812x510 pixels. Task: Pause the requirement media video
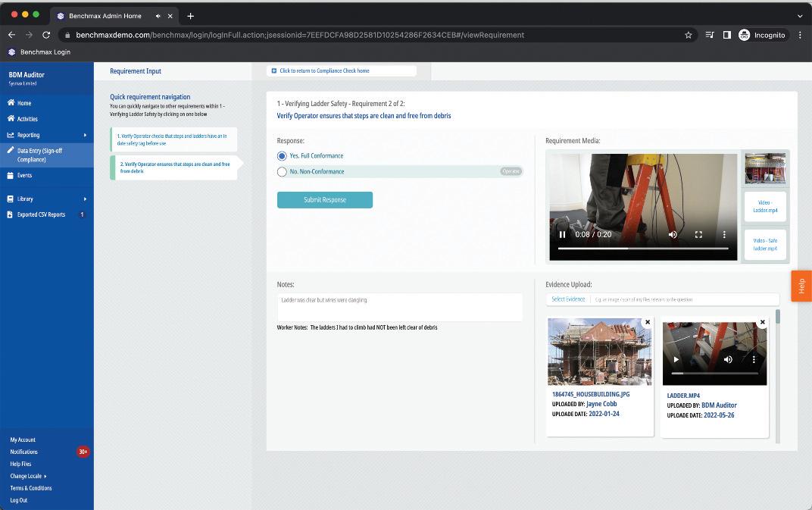(562, 234)
